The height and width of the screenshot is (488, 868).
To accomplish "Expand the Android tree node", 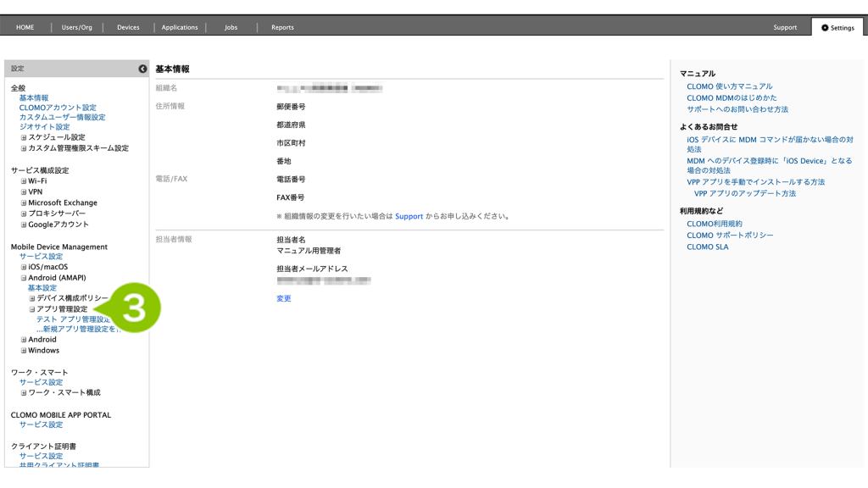I will (x=24, y=340).
